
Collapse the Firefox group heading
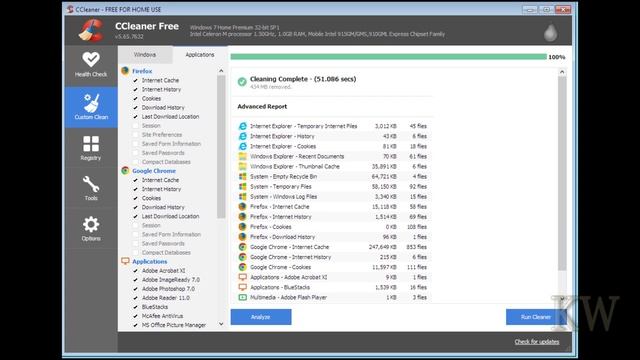pyautogui.click(x=142, y=71)
